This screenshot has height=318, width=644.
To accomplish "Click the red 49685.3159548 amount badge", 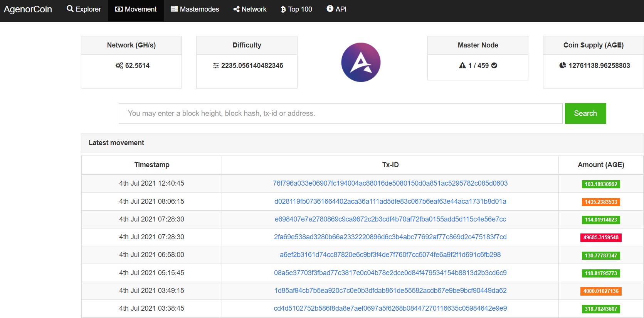I will coord(601,238).
